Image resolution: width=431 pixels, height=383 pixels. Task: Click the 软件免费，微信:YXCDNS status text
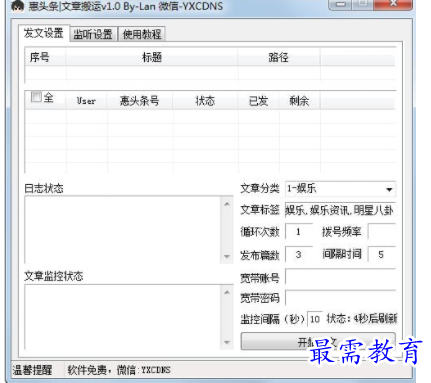(119, 370)
